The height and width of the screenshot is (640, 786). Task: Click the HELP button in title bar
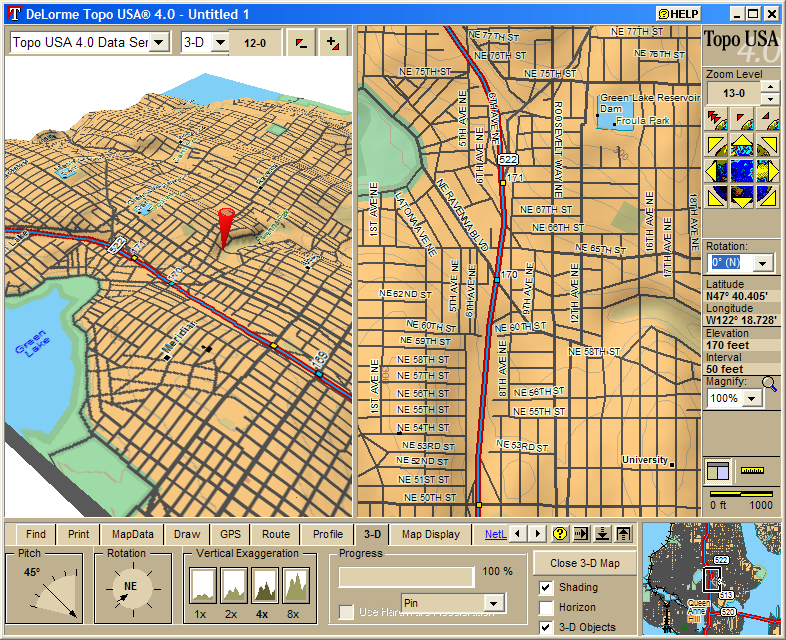[679, 14]
